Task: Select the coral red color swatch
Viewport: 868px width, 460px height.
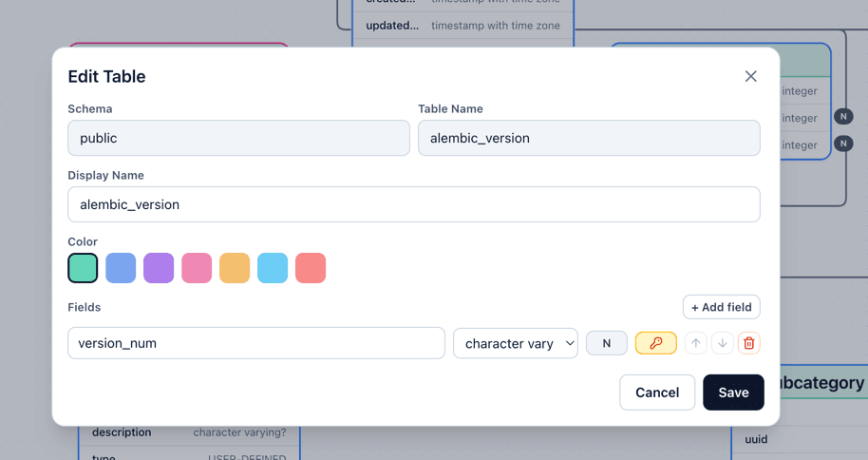Action: coord(311,268)
